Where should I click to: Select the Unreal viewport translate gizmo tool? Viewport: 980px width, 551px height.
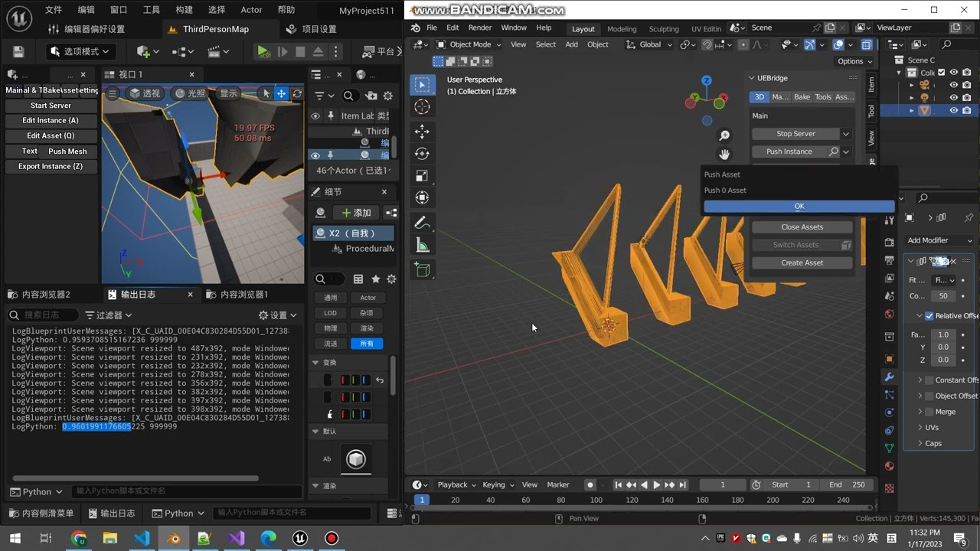281,93
